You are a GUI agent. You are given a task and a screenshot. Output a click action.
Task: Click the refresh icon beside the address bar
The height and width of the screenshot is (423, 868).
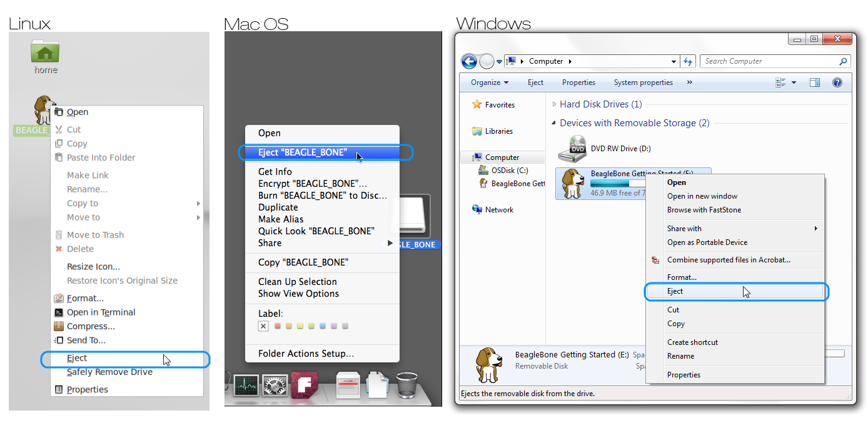point(688,61)
